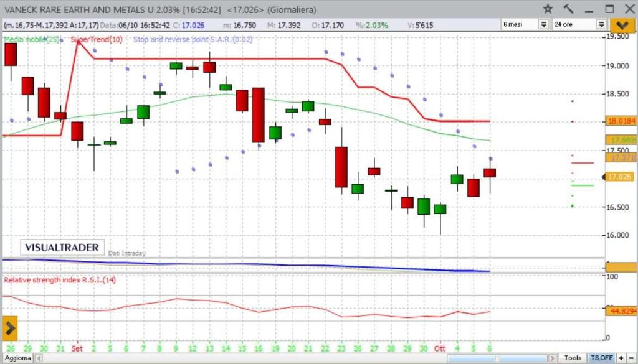
Task: Open the 6 mesi period dropdown
Action: tap(525, 24)
